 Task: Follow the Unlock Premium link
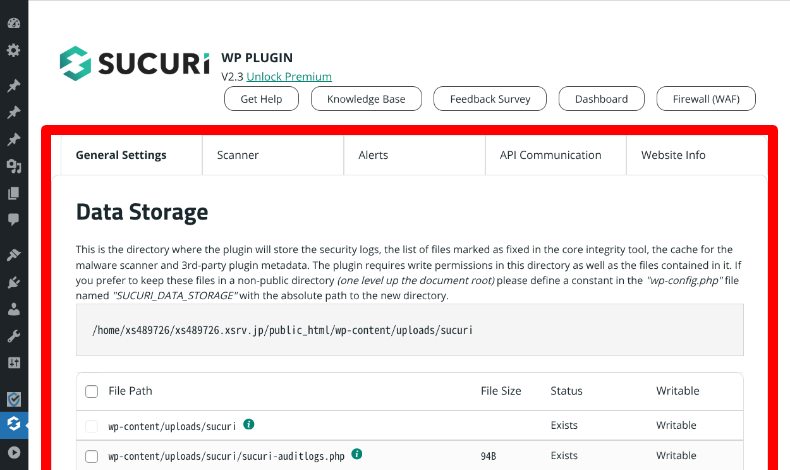[289, 77]
